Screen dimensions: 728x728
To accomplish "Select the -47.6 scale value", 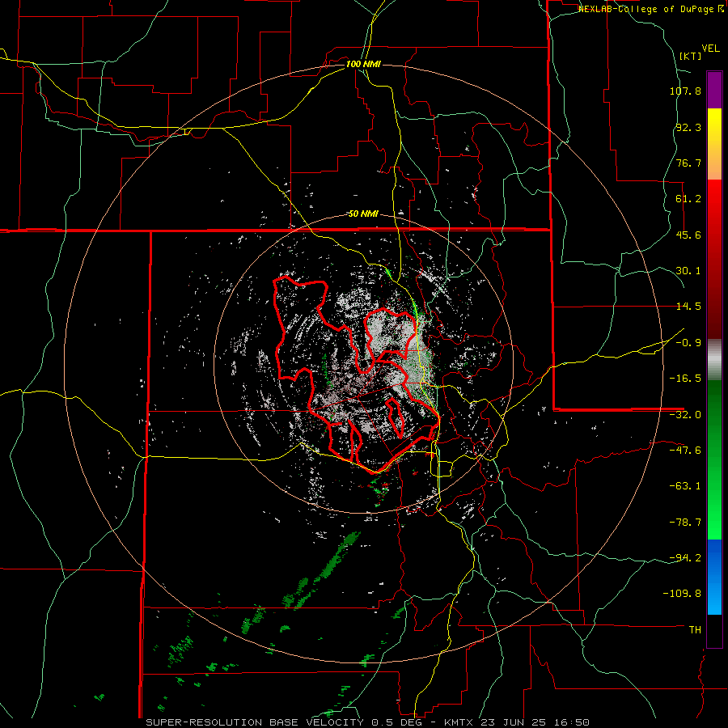I will (685, 451).
